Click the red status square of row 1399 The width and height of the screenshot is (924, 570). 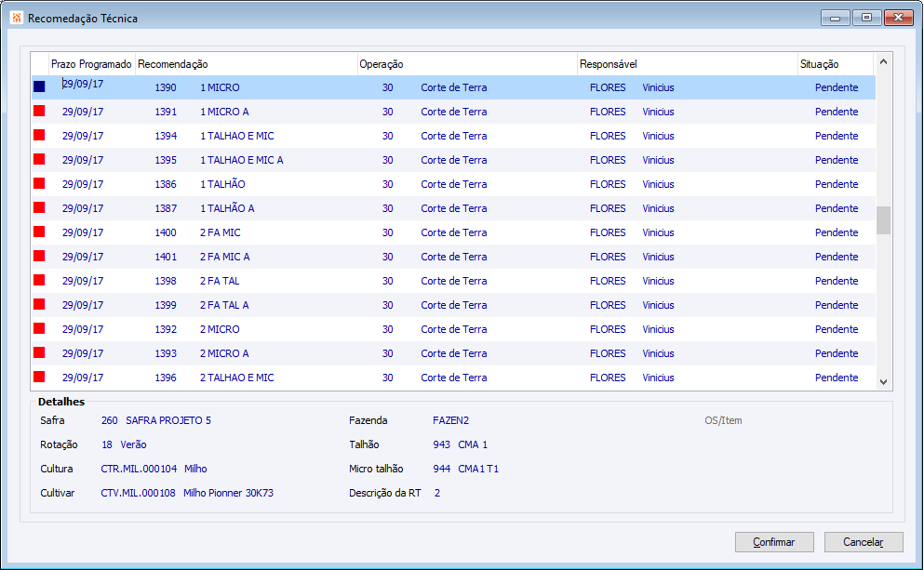(39, 304)
